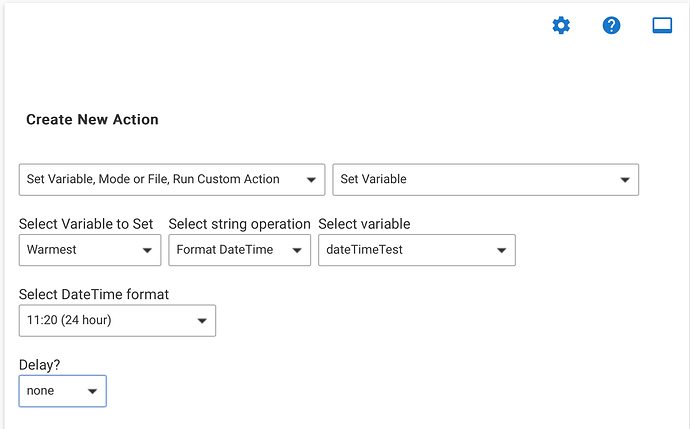Image resolution: width=690 pixels, height=429 pixels.
Task: Click the 'Select variable' label
Action: pyautogui.click(x=364, y=224)
